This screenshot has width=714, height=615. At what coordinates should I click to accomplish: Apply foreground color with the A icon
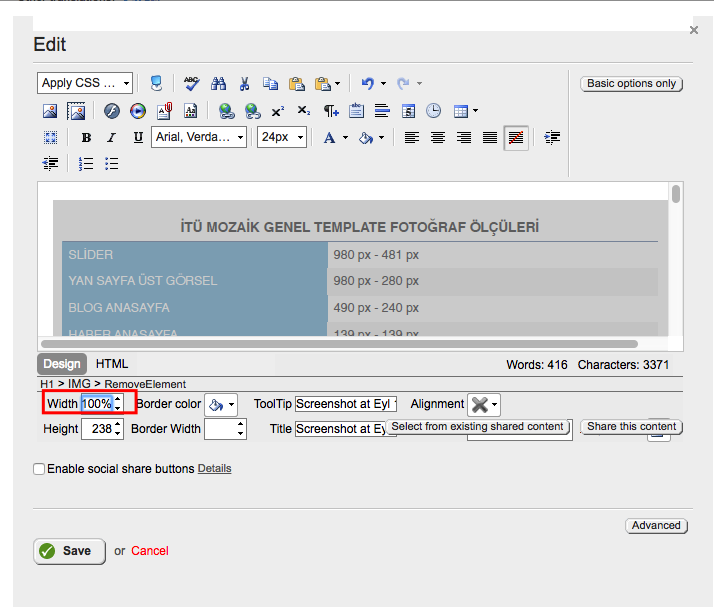(329, 137)
